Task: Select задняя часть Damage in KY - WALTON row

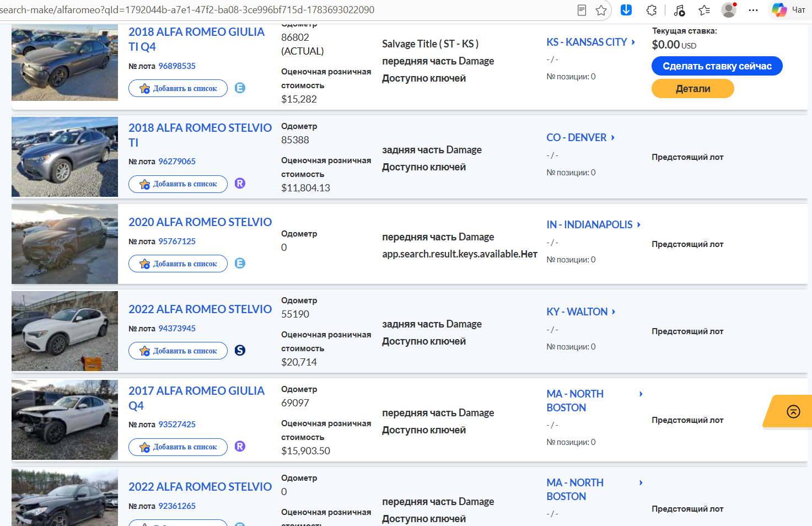Action: (x=432, y=324)
